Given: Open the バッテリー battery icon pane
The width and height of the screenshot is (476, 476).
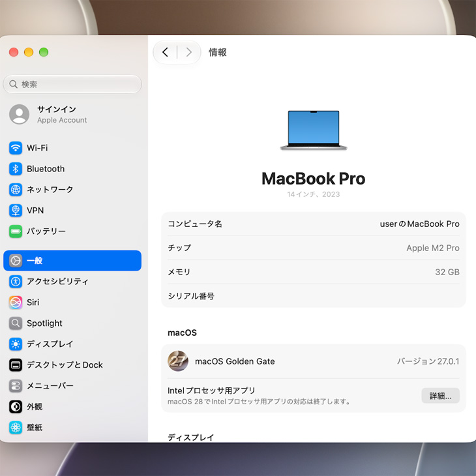Looking at the screenshot, I should [x=16, y=231].
